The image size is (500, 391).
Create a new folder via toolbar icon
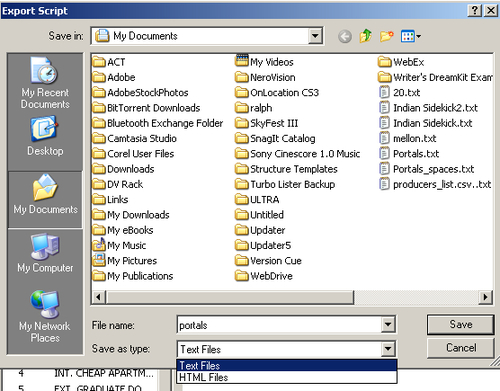click(387, 36)
